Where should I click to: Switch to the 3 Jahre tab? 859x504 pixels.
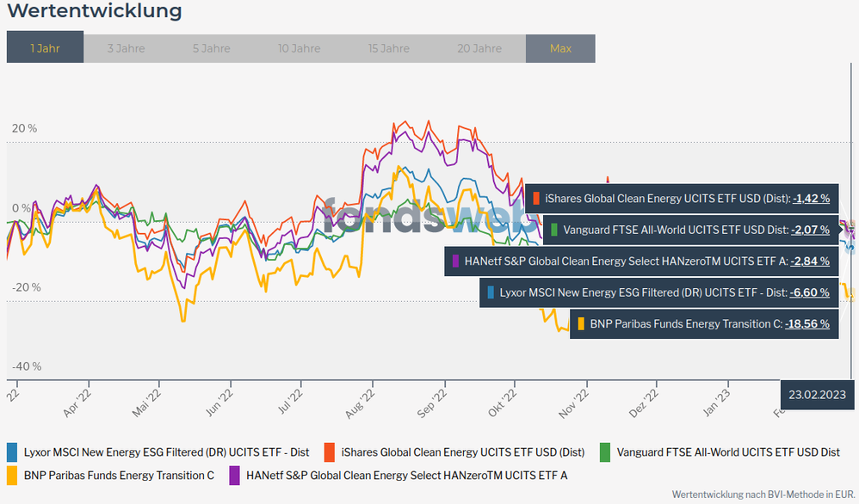126,48
